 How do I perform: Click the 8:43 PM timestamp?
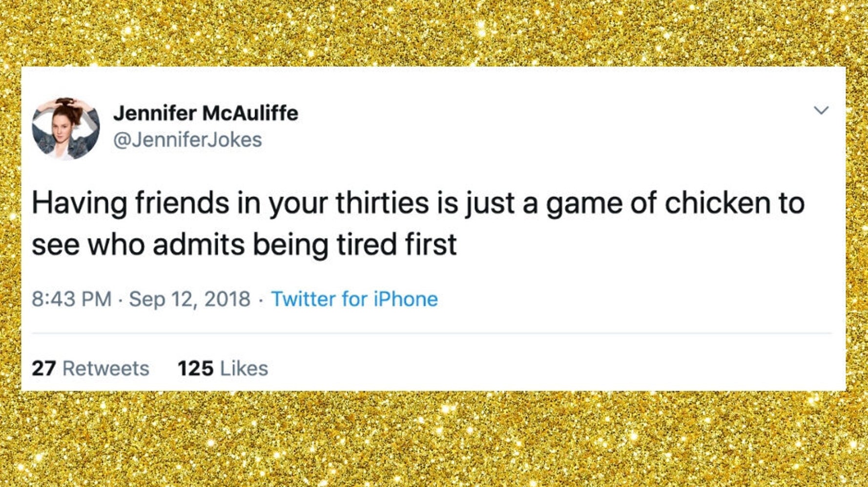[x=72, y=299]
